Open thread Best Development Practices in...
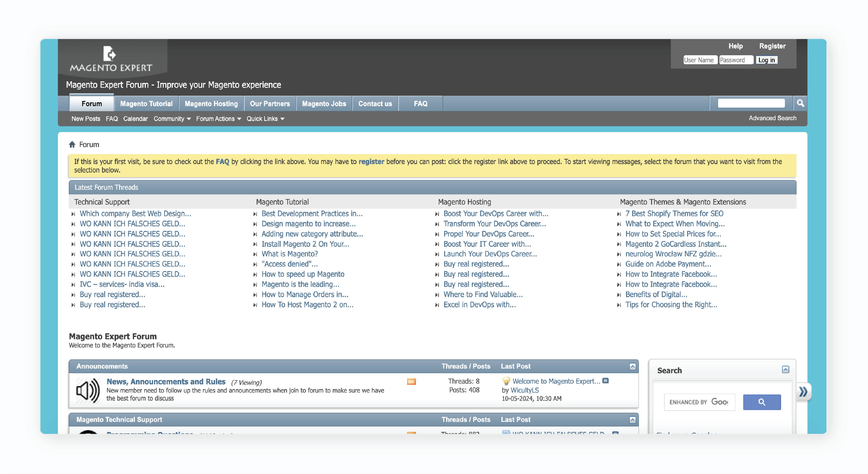Image resolution: width=868 pixels, height=474 pixels. [x=312, y=214]
